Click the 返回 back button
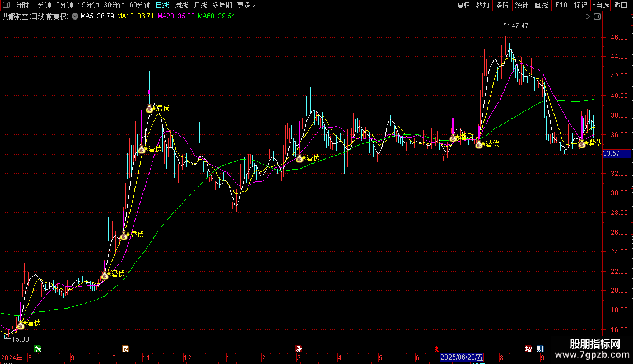This screenshot has height=364, width=633. click(621, 5)
